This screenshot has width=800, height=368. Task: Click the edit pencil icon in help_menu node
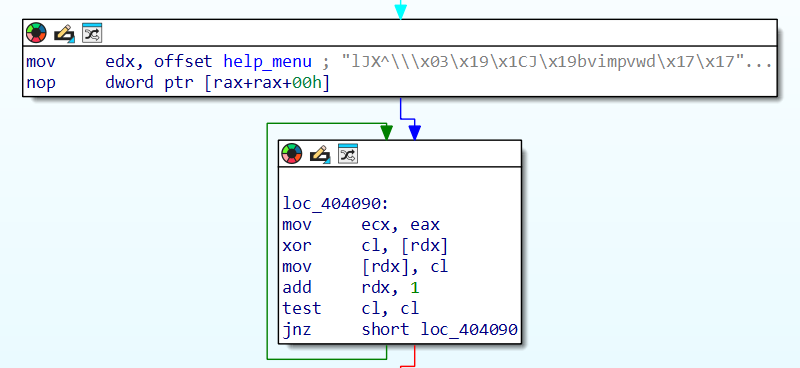[x=64, y=34]
